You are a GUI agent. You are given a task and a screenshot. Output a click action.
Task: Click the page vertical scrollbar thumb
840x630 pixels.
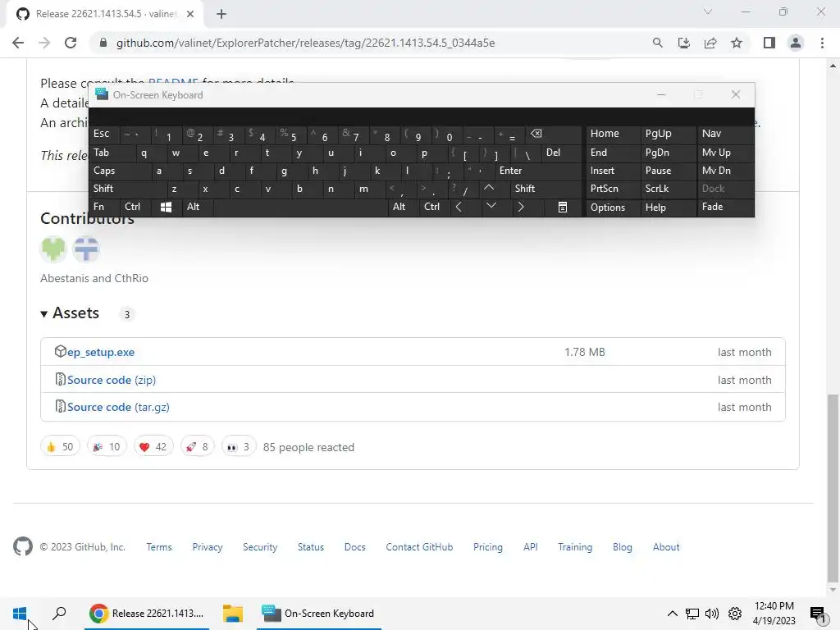(833, 487)
